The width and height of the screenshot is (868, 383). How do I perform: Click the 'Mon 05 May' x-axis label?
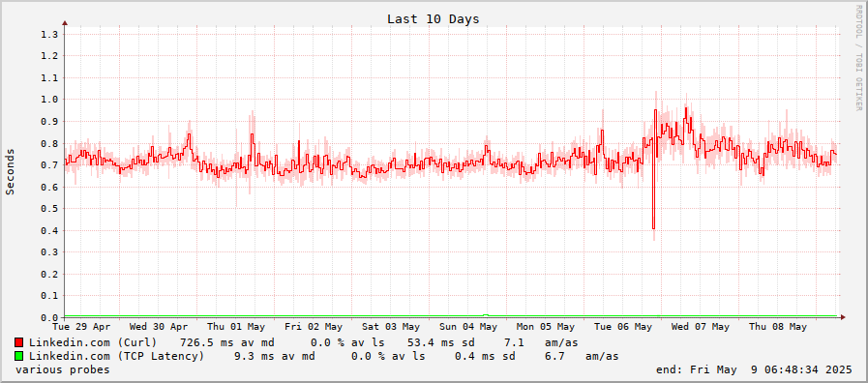(x=546, y=327)
